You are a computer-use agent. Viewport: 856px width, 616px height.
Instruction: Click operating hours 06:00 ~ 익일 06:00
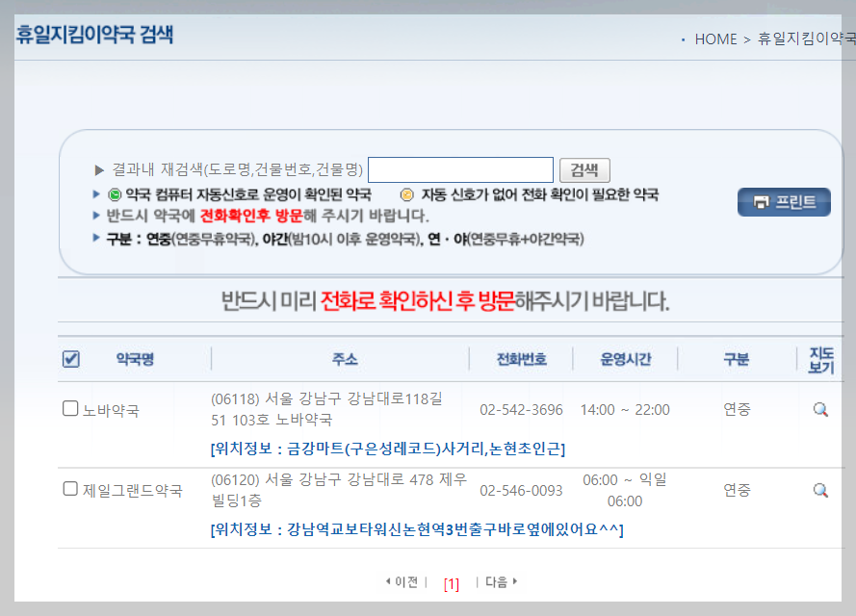[x=625, y=491]
